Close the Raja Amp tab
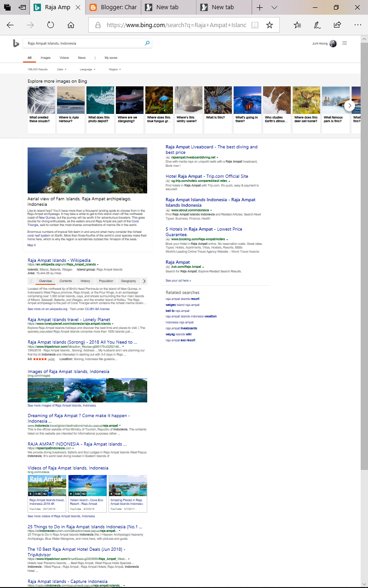 (x=78, y=7)
